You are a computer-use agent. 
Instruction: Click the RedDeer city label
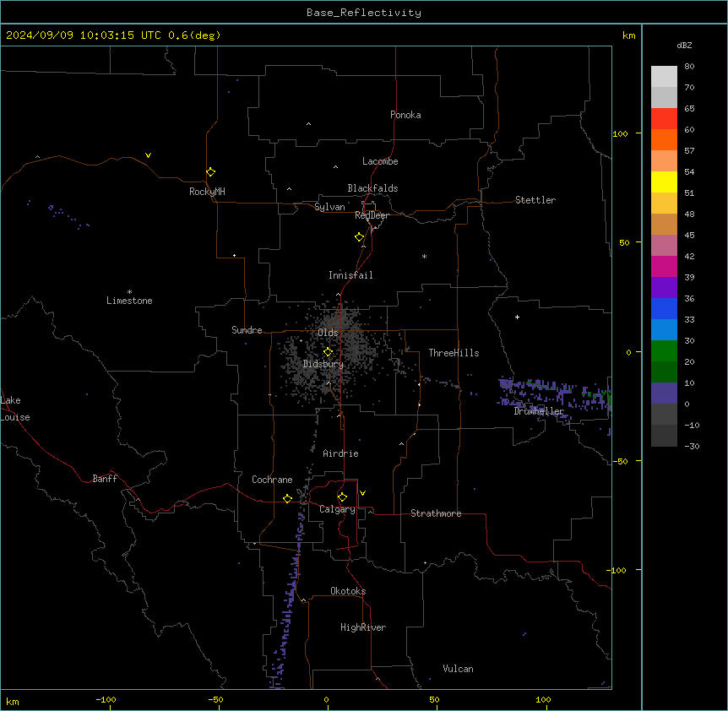(372, 215)
